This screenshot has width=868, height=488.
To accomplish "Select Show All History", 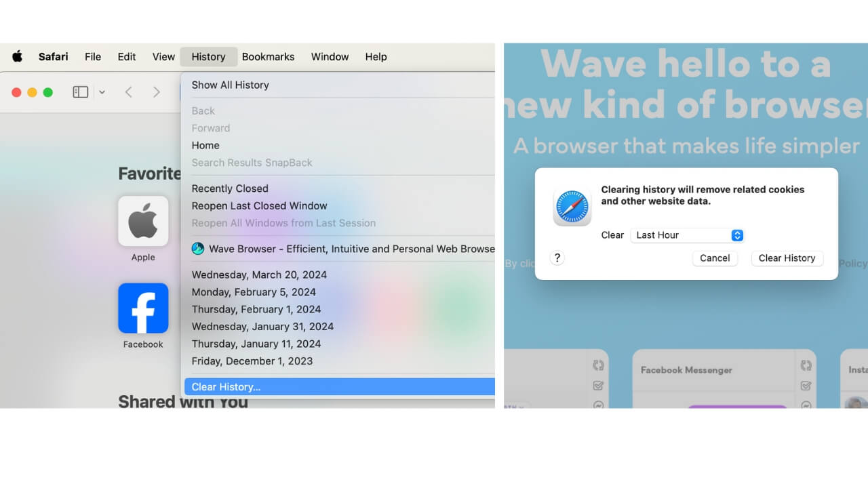I will pos(230,85).
